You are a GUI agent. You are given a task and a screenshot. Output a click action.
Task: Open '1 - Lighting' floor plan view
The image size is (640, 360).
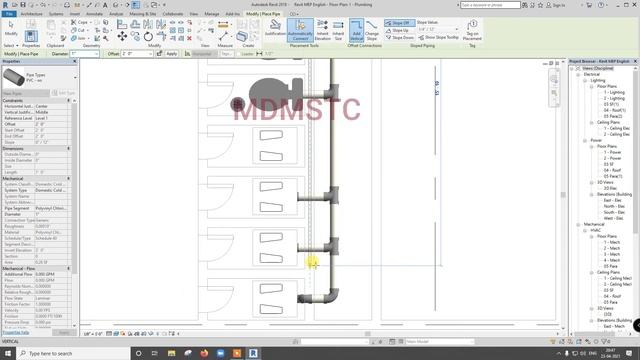614,93
